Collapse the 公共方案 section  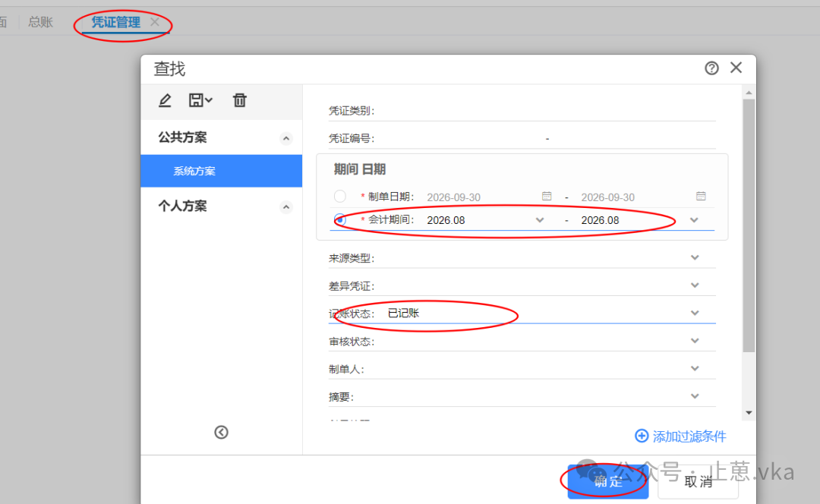pos(286,139)
